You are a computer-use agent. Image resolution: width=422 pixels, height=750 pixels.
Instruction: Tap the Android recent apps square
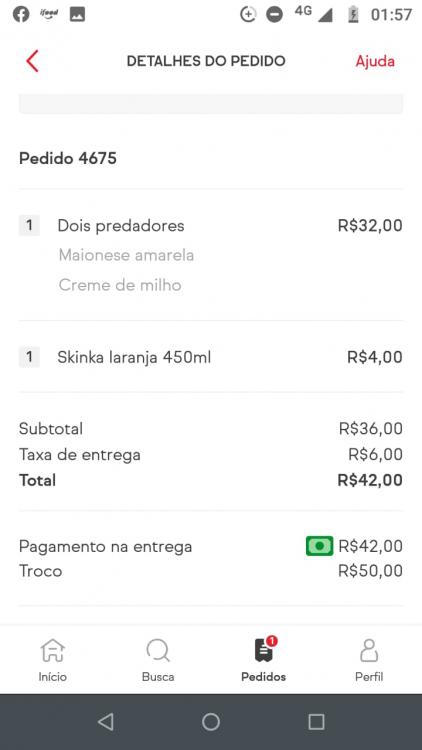point(316,721)
